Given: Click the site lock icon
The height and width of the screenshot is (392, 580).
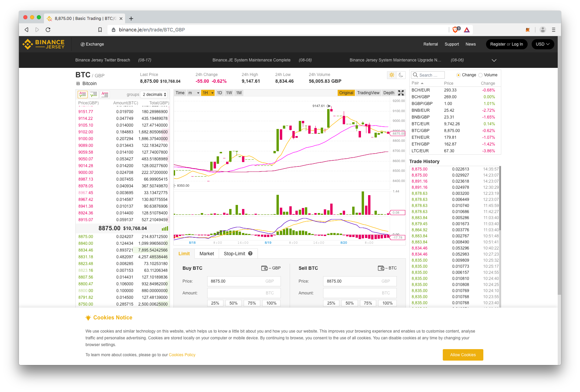Looking at the screenshot, I should 114,30.
